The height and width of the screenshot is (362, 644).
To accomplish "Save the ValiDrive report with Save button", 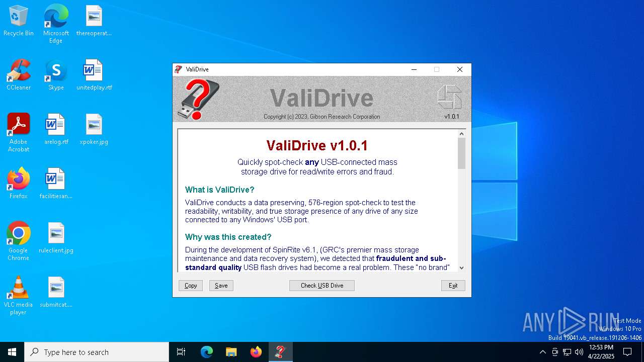I will tap(221, 286).
